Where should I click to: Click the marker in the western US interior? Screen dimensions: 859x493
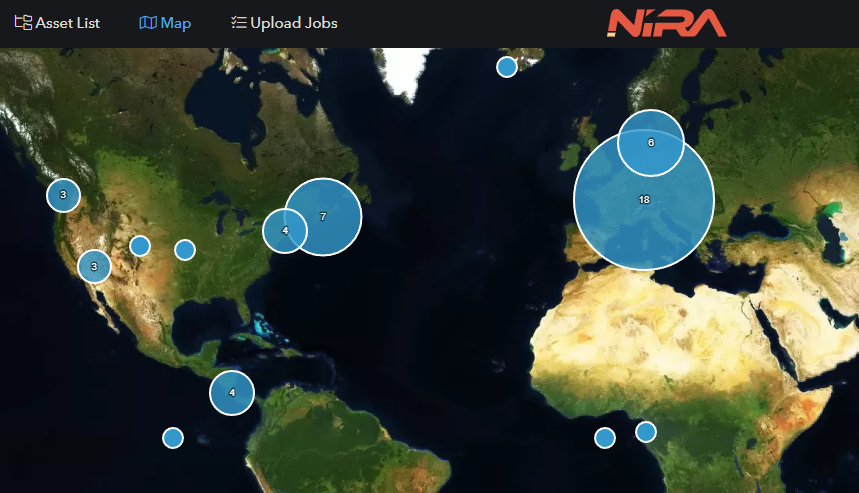[x=140, y=246]
